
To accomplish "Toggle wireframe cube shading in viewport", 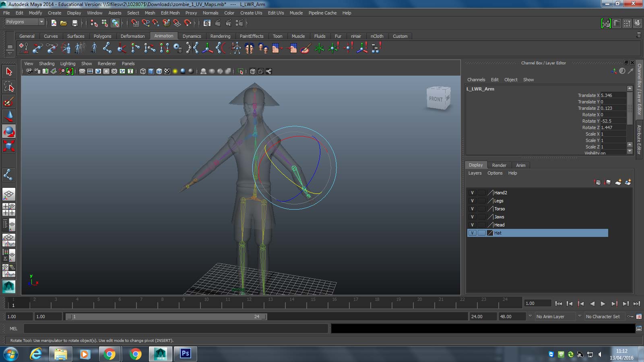I will tap(143, 71).
